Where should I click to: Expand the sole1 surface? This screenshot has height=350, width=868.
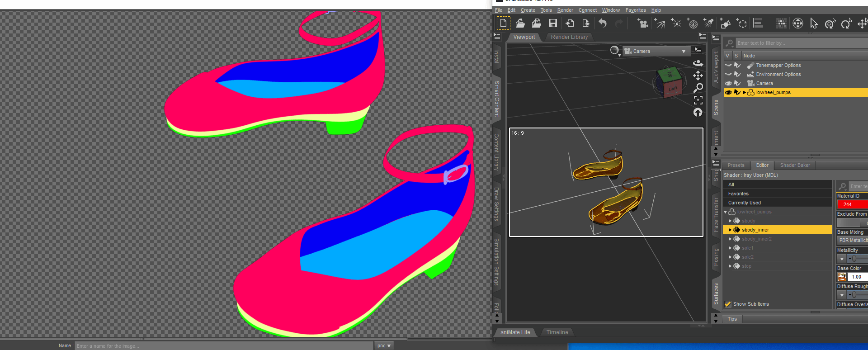click(730, 248)
